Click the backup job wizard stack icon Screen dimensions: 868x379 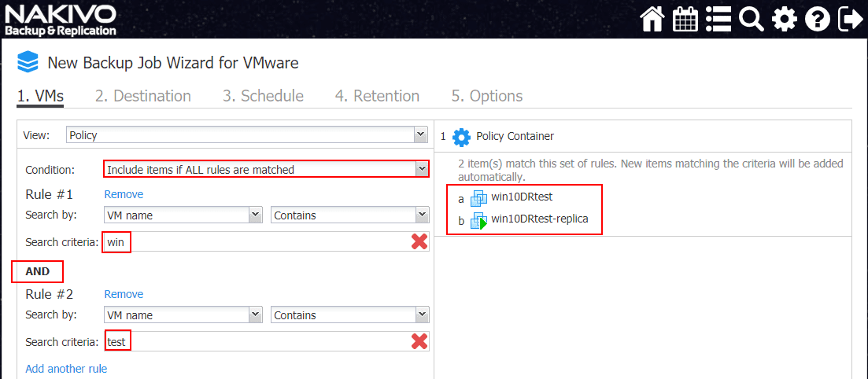pos(28,62)
